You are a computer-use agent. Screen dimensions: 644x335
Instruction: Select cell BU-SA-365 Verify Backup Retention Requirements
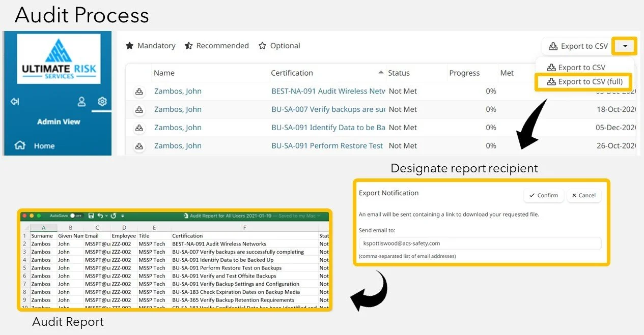click(x=244, y=300)
